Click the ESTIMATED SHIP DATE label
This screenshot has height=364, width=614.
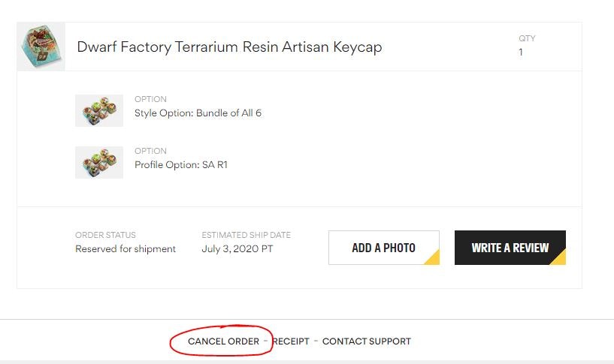[x=246, y=235]
